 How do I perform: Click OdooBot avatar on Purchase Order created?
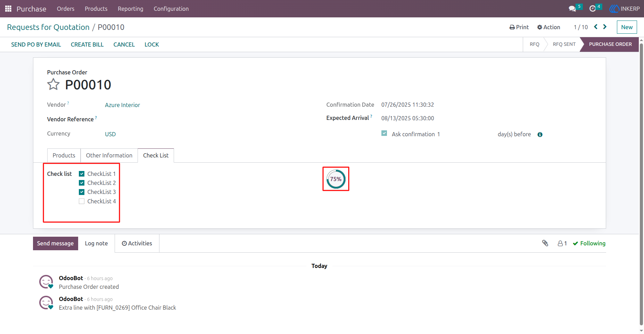pyautogui.click(x=46, y=282)
